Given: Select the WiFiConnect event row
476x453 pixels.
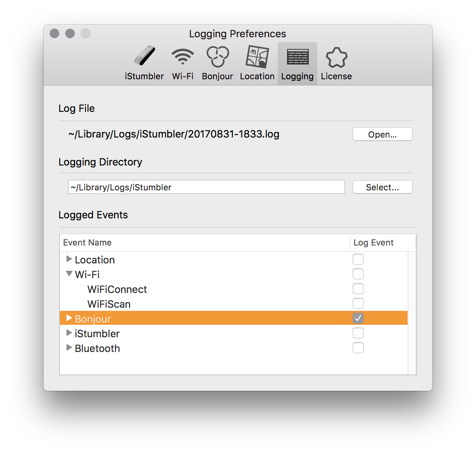Looking at the screenshot, I should click(234, 289).
